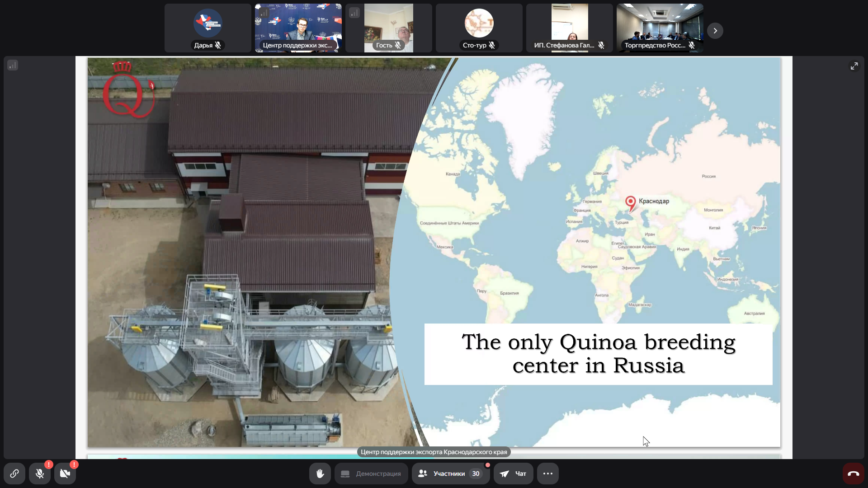Click the connection quality icon on the presentation
The width and height of the screenshot is (868, 488).
(13, 65)
